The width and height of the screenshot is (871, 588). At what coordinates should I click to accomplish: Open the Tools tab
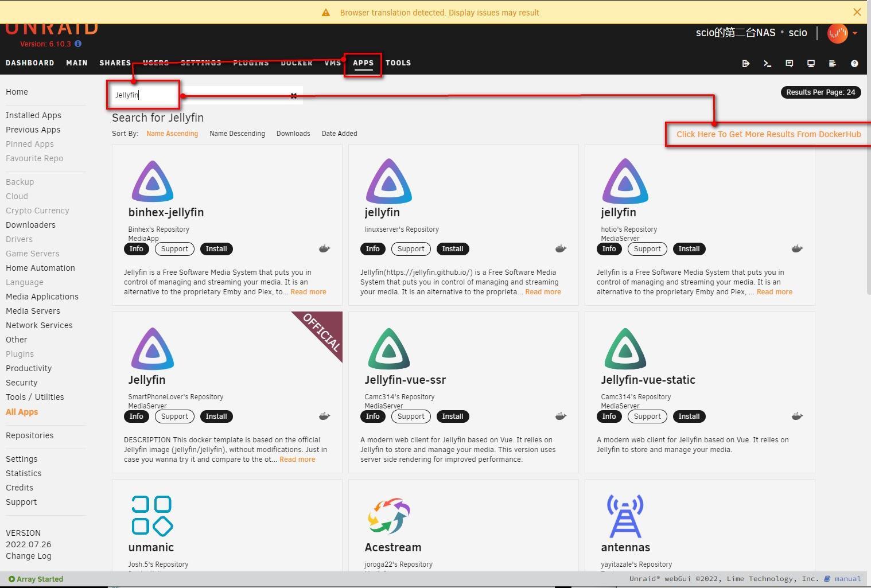398,63
